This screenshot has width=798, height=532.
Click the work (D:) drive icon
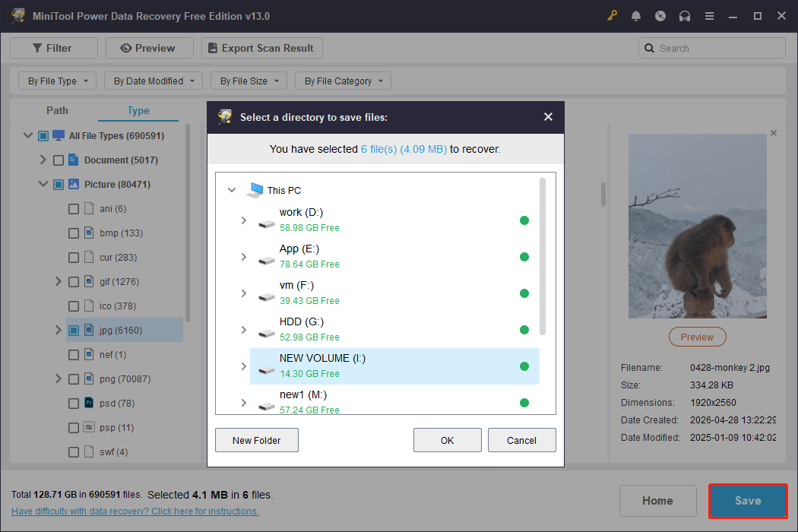pos(266,223)
